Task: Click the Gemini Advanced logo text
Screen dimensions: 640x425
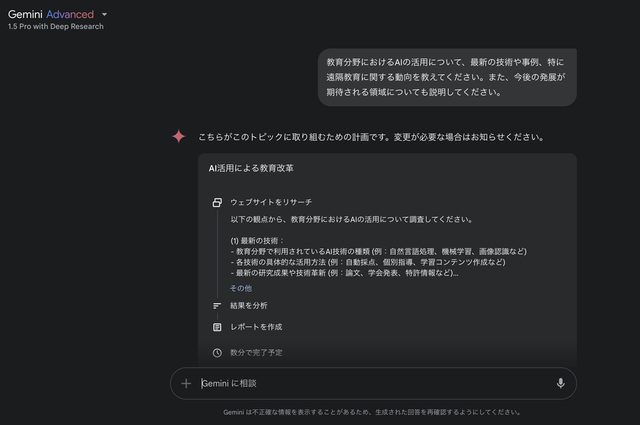Action: [x=51, y=14]
